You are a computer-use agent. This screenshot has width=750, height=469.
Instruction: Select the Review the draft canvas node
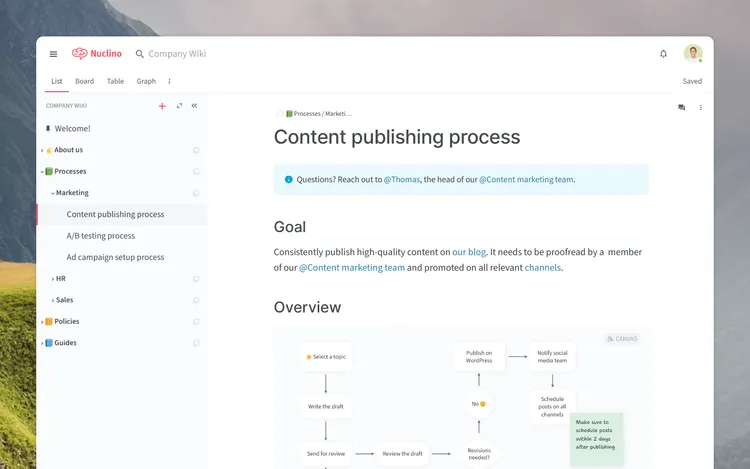[x=402, y=454]
